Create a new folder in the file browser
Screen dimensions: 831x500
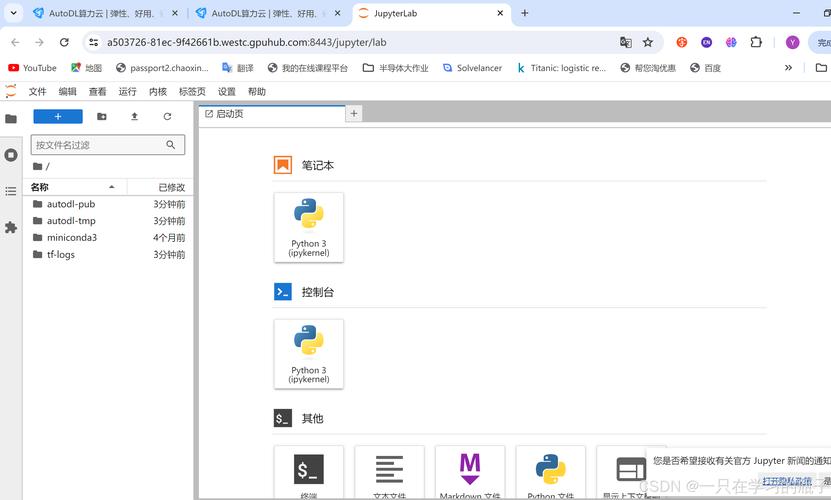(x=102, y=116)
